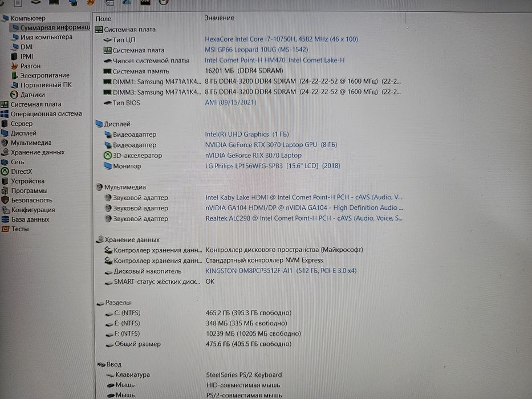Viewport: 532px width, 399px height.
Task: Click the Operating System Windows icon
Action: point(5,113)
